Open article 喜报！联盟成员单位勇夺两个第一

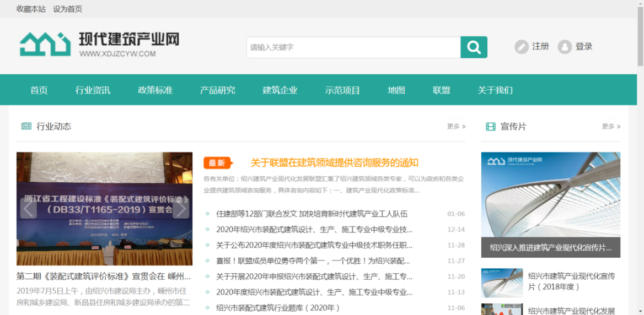[x=313, y=261]
